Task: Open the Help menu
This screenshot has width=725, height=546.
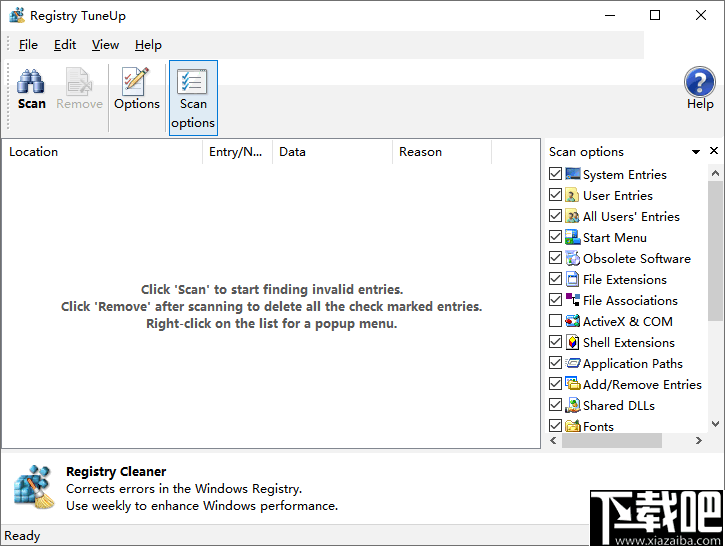Action: [148, 45]
